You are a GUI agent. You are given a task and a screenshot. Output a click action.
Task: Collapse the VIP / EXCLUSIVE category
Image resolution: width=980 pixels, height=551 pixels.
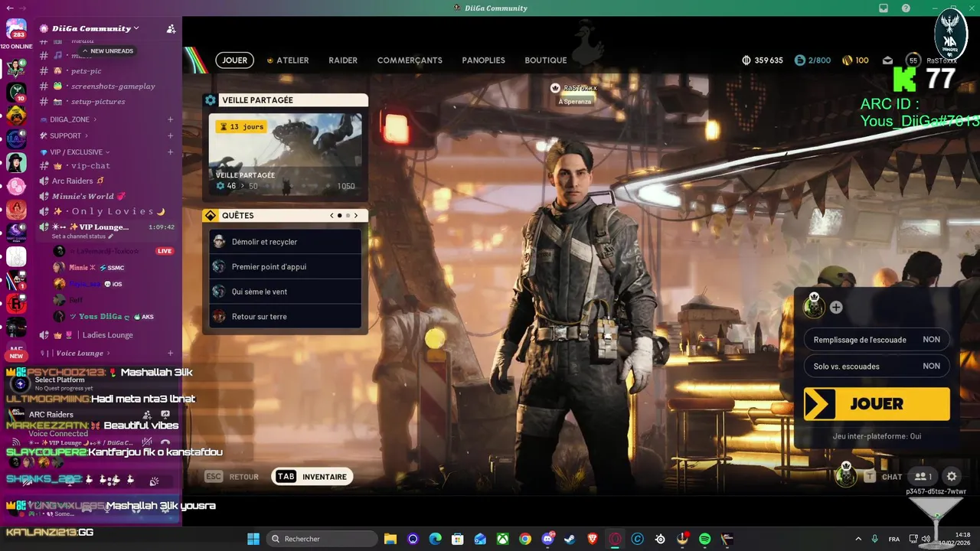tap(75, 152)
